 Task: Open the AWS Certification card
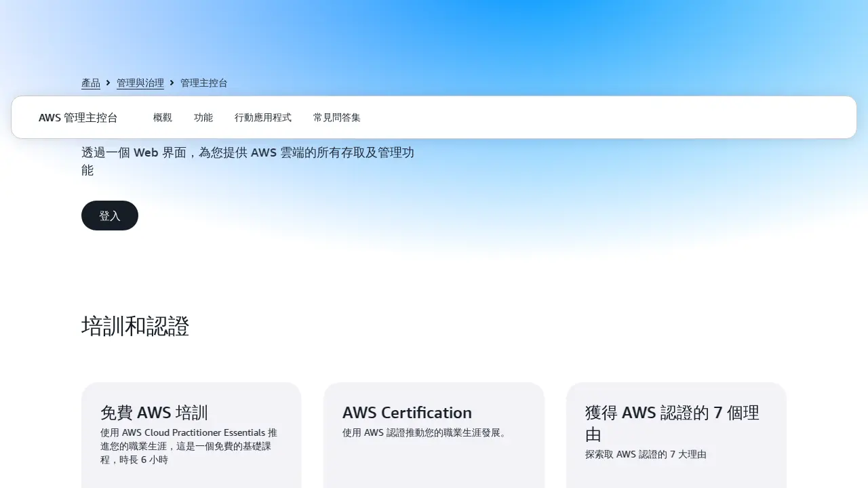pyautogui.click(x=434, y=434)
